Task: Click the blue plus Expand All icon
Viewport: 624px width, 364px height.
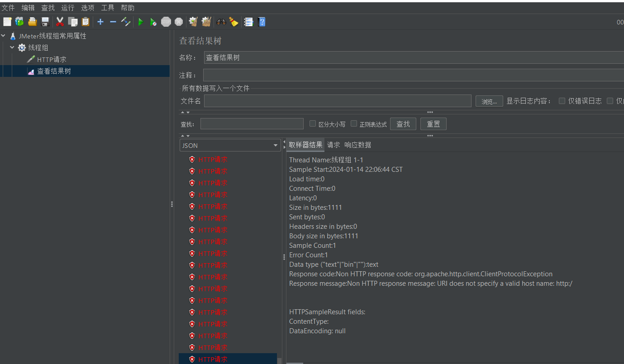Action: point(100,22)
